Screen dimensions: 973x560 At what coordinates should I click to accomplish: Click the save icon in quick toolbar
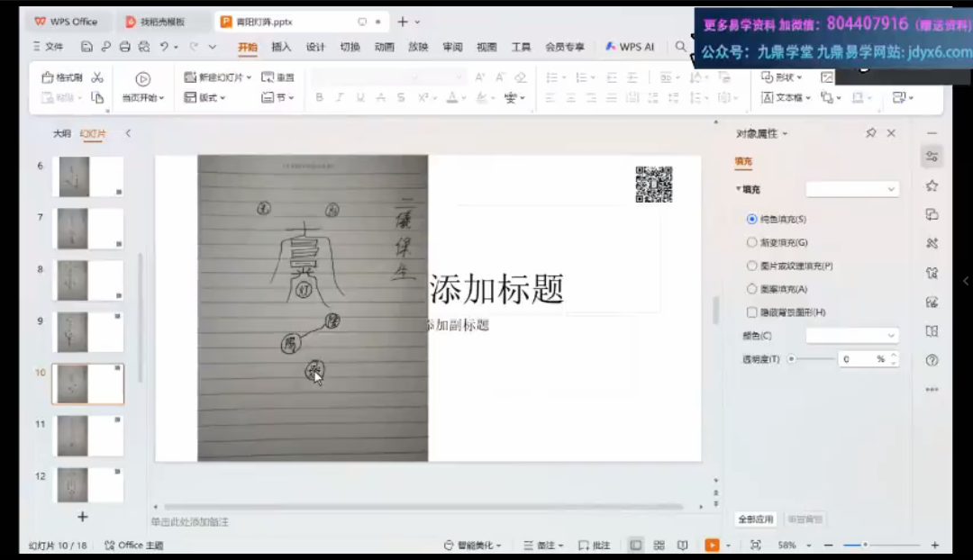pyautogui.click(x=86, y=47)
